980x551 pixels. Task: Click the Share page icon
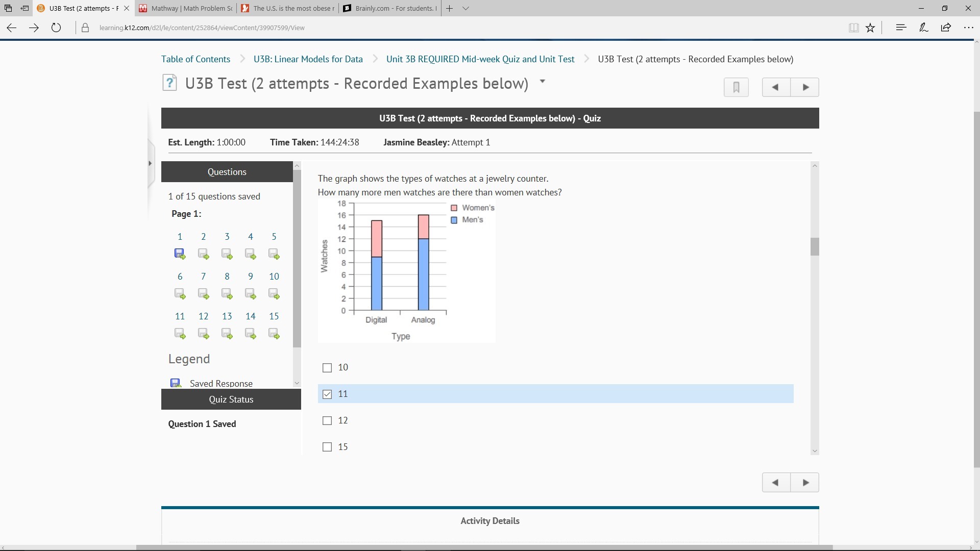pos(946,28)
